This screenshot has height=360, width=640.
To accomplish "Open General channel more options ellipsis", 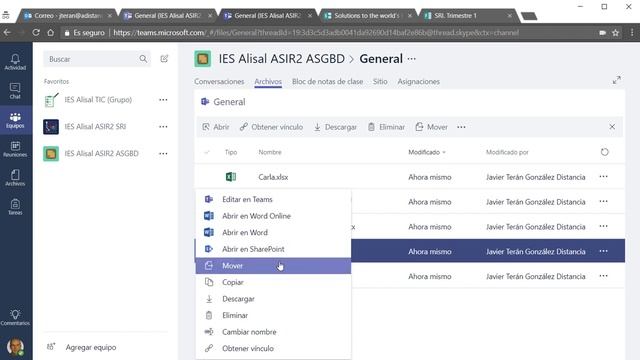I will tap(411, 59).
